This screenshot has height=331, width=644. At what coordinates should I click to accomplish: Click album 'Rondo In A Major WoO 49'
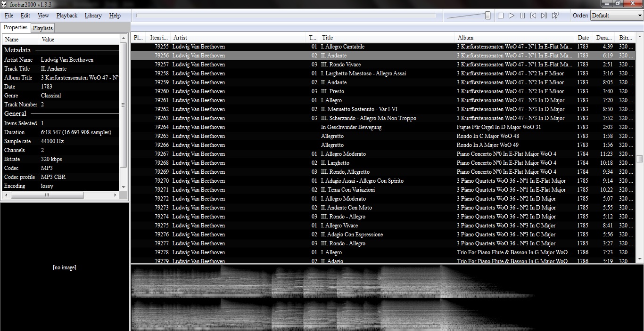(x=487, y=145)
